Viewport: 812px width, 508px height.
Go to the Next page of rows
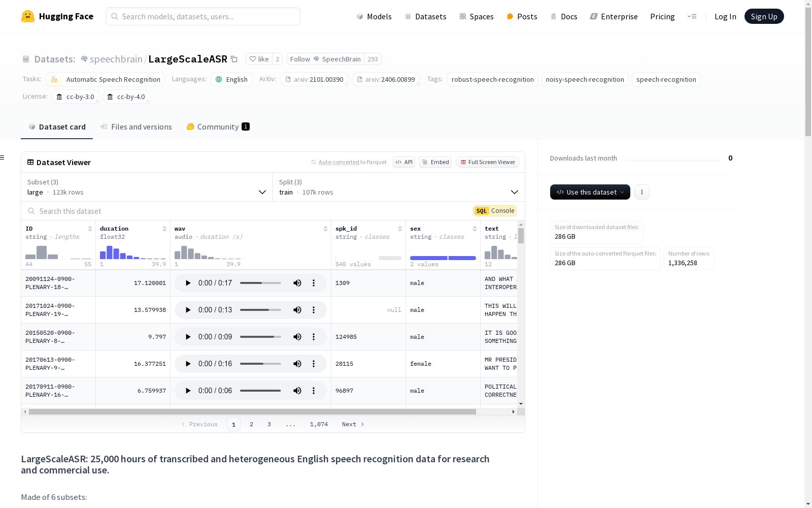coord(353,424)
